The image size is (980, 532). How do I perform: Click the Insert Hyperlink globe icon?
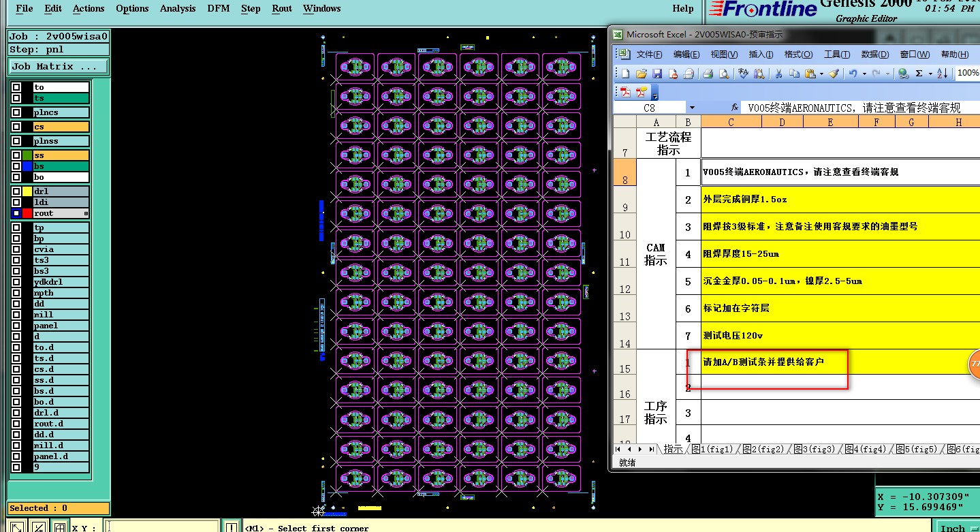click(x=903, y=74)
